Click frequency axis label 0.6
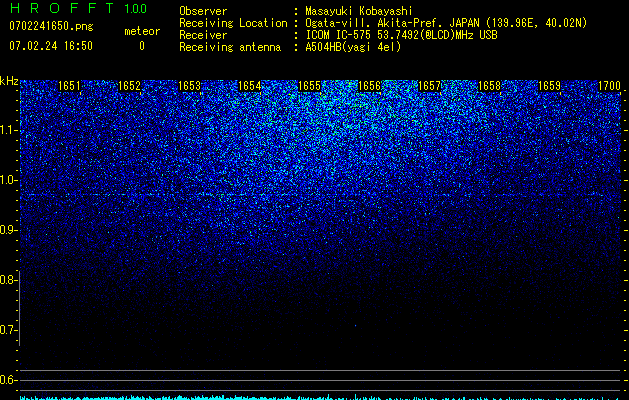This screenshot has width=629, height=400. tap(9, 380)
